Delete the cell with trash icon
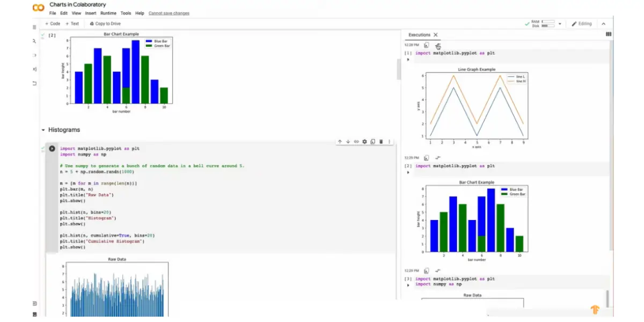The height and width of the screenshot is (322, 644). click(x=381, y=142)
